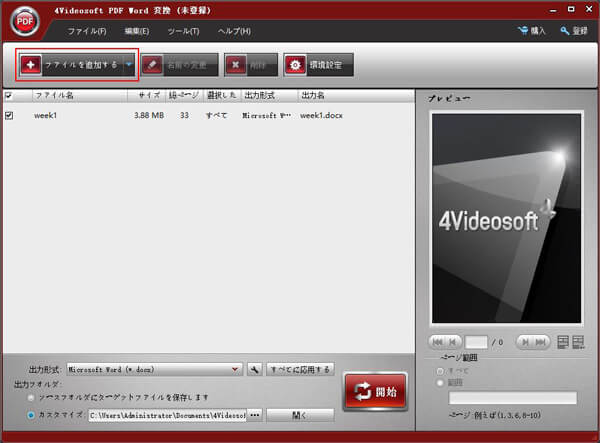Screen dimensions: 600x443
Task: Minimize the application window
Action: (x=553, y=10)
